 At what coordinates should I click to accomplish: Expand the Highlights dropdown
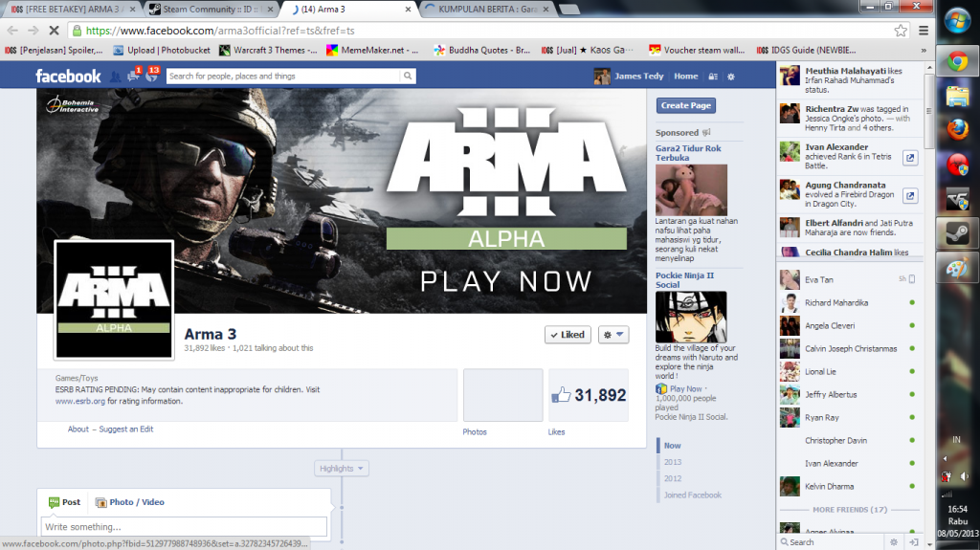(342, 468)
